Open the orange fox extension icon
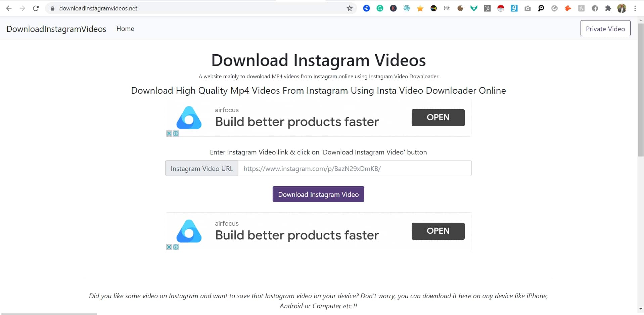 [x=568, y=8]
